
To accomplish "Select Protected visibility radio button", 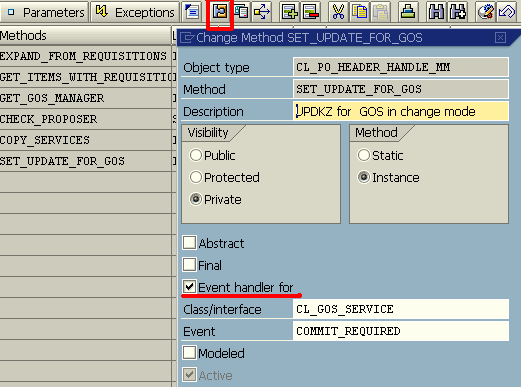I will (196, 177).
